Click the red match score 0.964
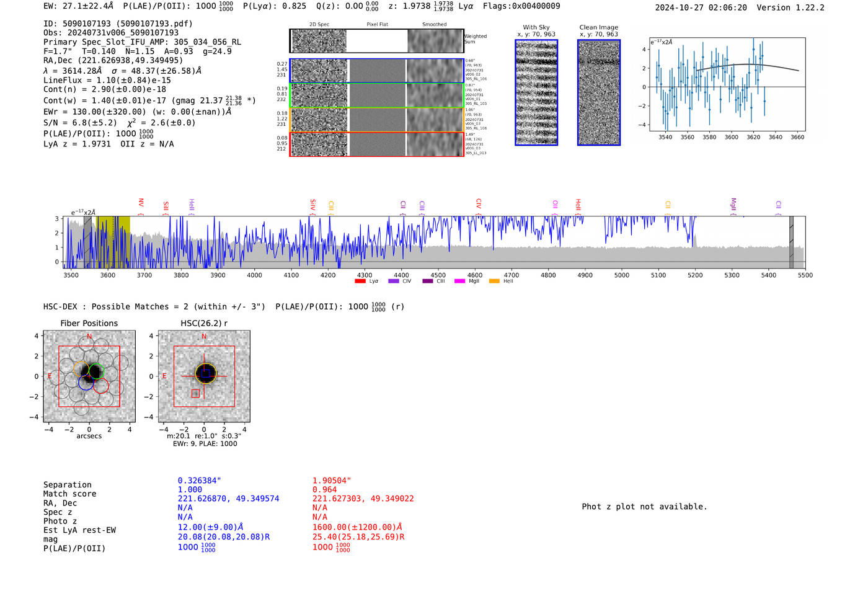Screen dimensions: 868x591 coord(325,490)
